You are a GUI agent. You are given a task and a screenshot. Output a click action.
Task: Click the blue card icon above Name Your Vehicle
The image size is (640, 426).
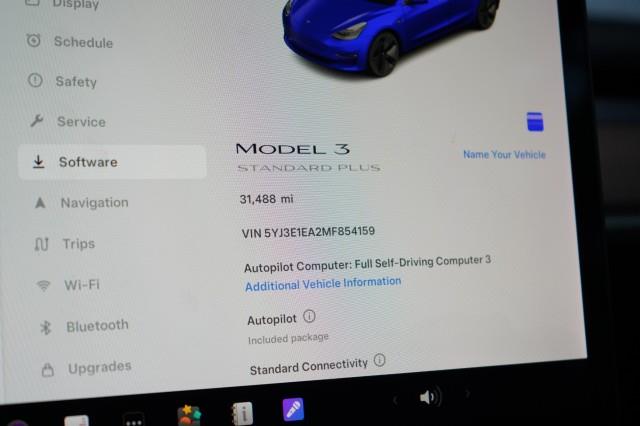point(535,122)
